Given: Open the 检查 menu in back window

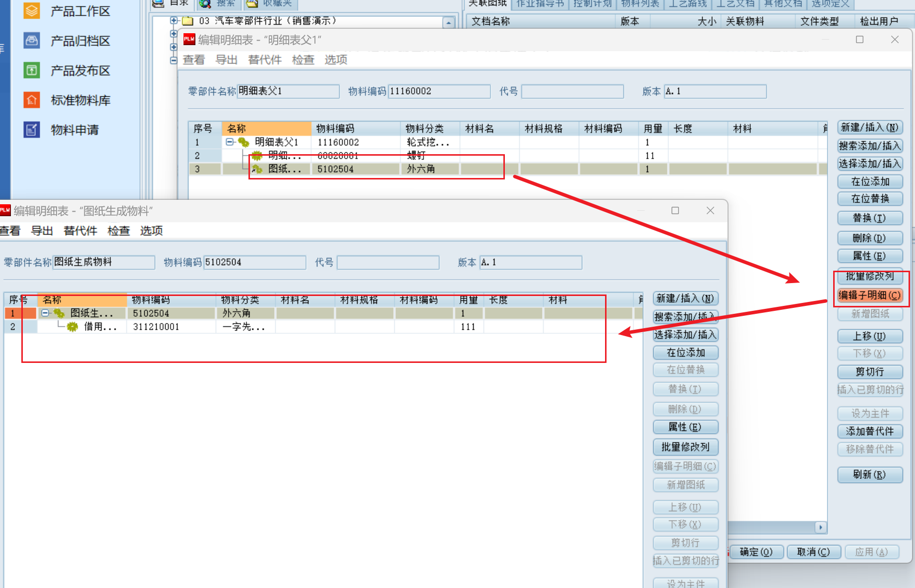Looking at the screenshot, I should tap(303, 59).
